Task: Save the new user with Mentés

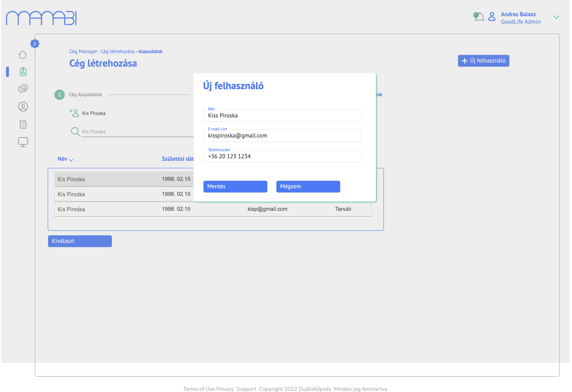Action: pyautogui.click(x=235, y=187)
